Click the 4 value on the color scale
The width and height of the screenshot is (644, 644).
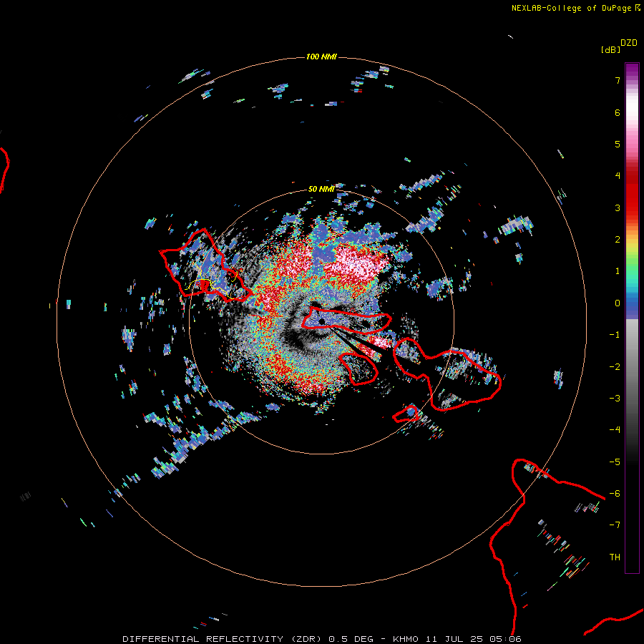point(618,176)
